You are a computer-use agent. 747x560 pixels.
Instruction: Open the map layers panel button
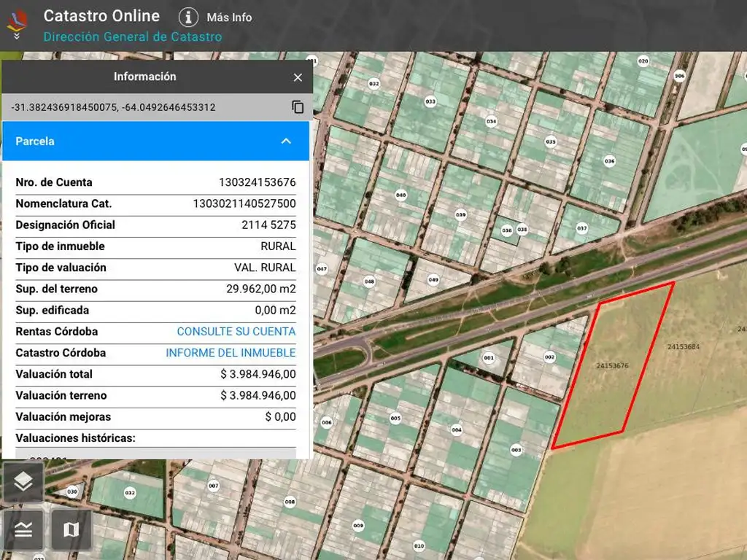coord(23,481)
